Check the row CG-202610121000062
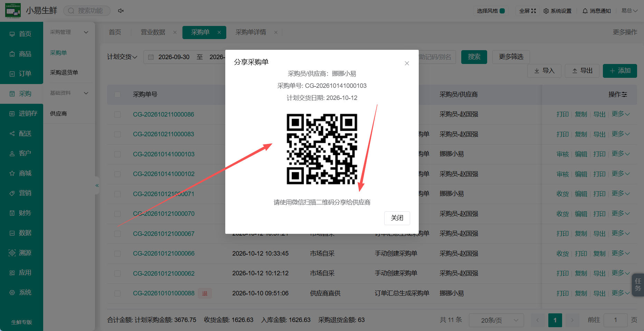This screenshot has width=644, height=331. pyautogui.click(x=117, y=274)
